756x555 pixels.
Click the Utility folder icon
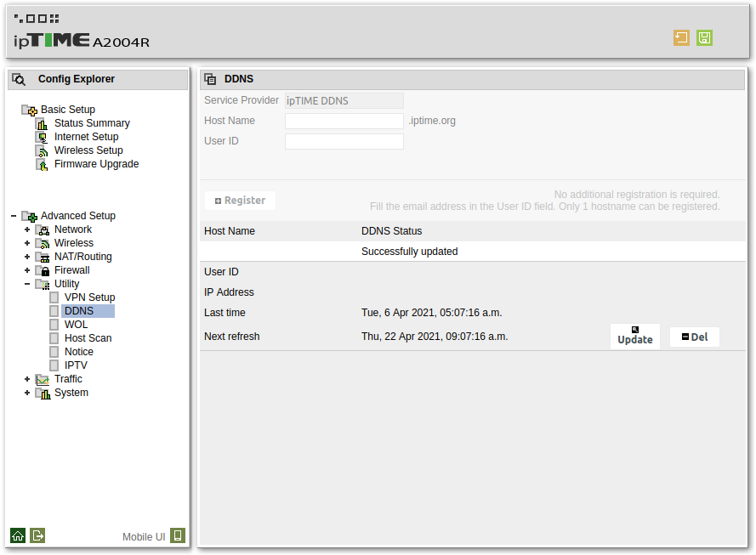point(43,284)
